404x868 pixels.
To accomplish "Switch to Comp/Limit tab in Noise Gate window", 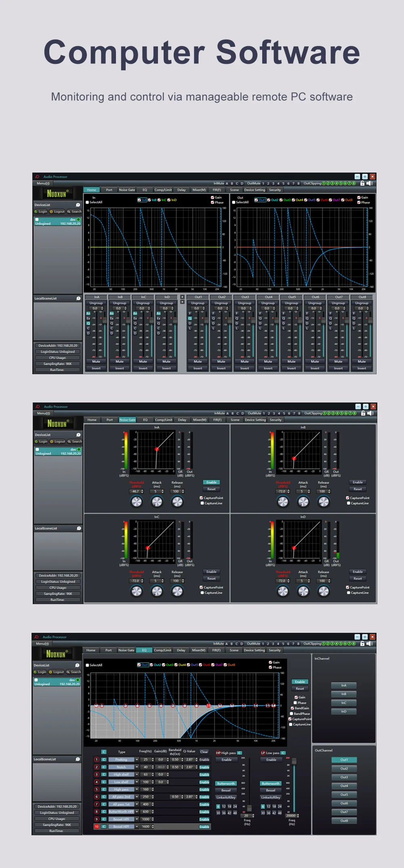I will tap(164, 420).
